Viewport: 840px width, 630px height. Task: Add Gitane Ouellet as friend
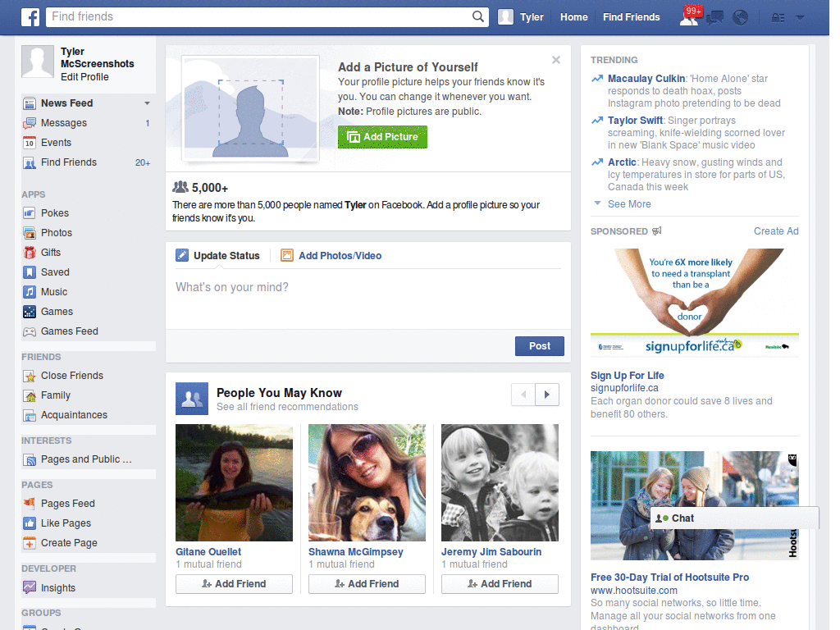point(234,584)
